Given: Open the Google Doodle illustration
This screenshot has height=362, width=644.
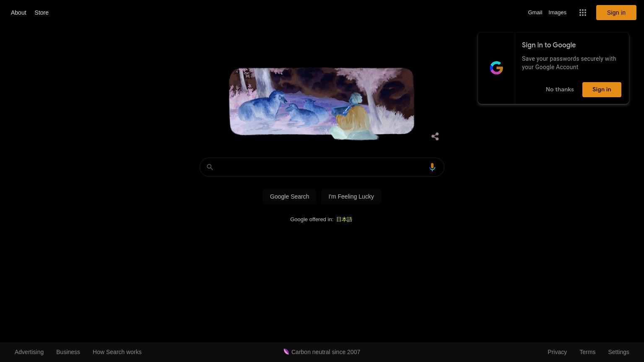Looking at the screenshot, I should click(322, 103).
